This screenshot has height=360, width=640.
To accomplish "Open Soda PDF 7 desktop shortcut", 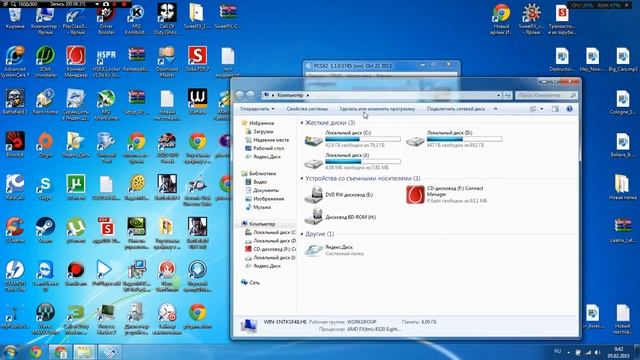I will coord(198,59).
